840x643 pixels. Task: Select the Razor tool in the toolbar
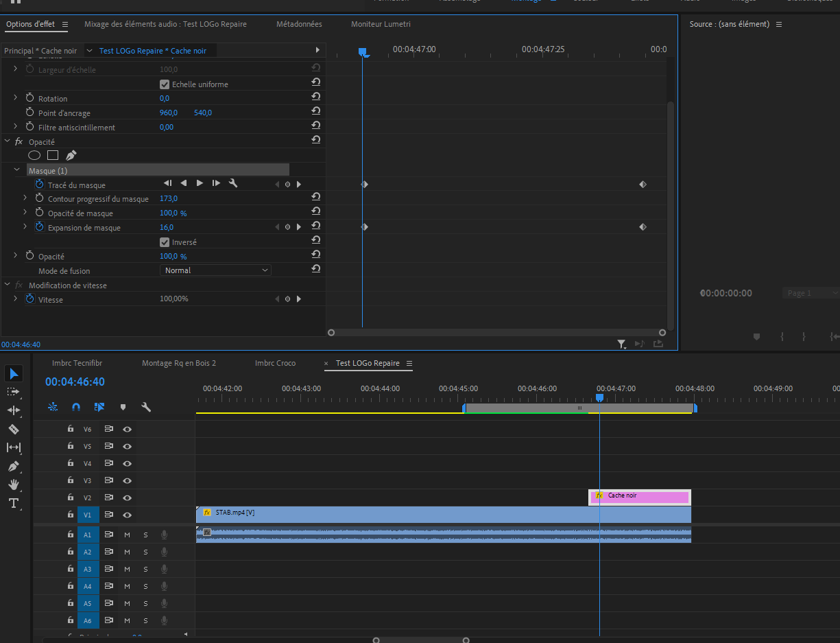13,429
